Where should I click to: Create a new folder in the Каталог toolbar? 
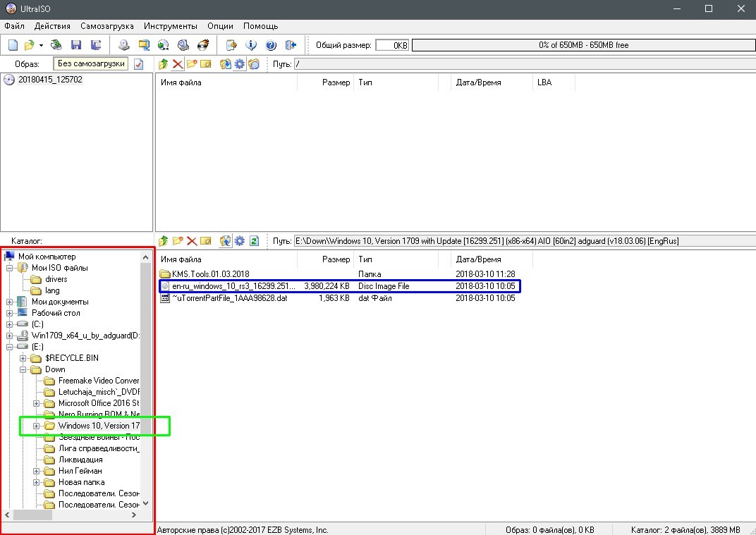[x=178, y=241]
